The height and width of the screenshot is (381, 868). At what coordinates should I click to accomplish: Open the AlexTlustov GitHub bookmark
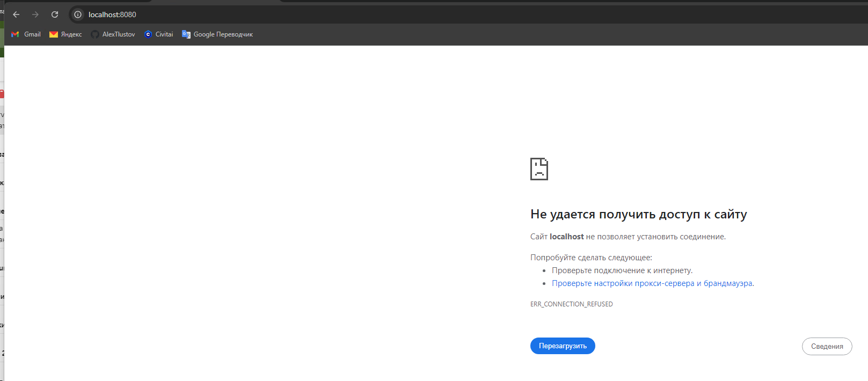tap(113, 34)
